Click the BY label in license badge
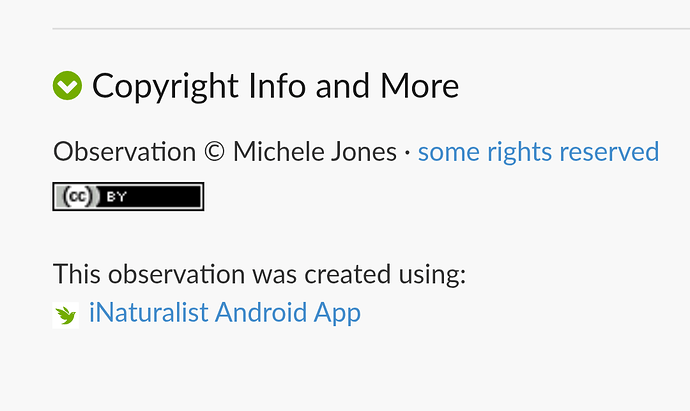This screenshot has height=411, width=690. 117,197
